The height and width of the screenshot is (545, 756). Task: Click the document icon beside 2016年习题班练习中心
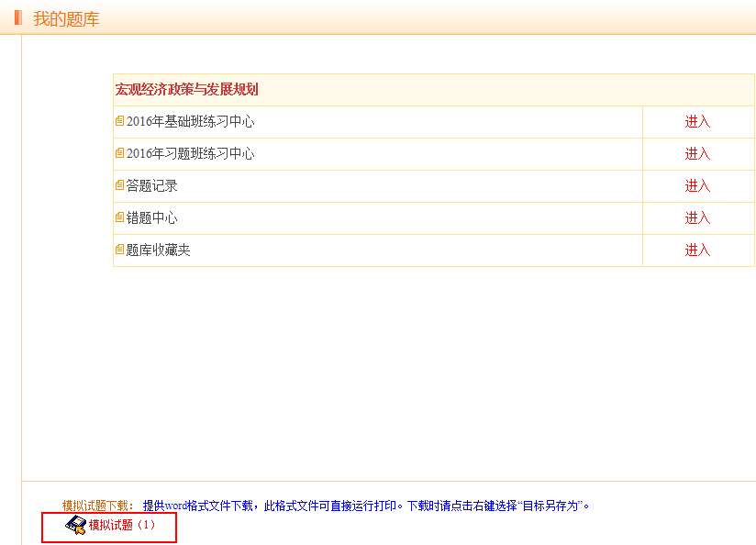119,153
